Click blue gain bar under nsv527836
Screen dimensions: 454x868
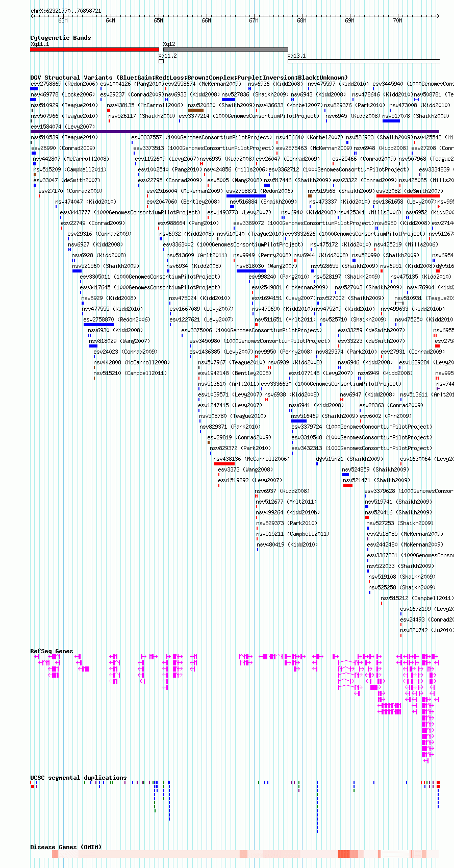[x=229, y=100]
